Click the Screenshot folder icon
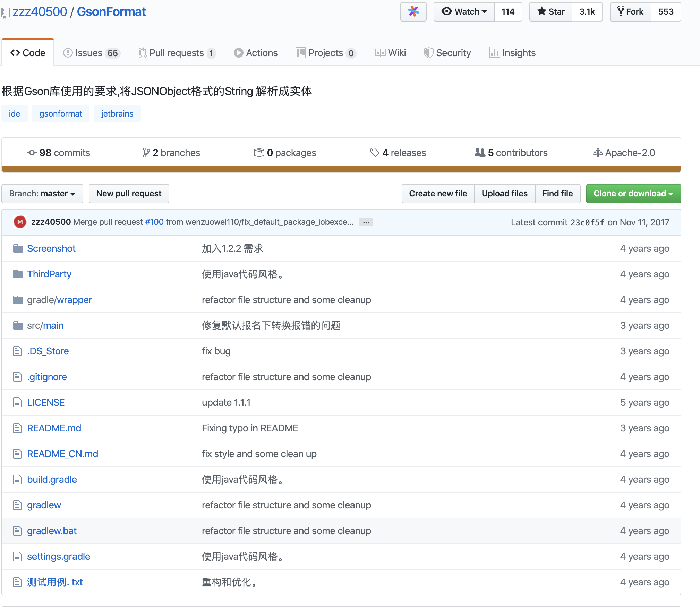The width and height of the screenshot is (700, 607). 18,248
